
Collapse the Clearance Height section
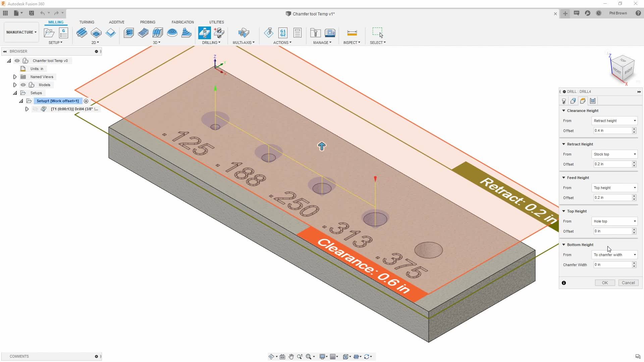[564, 111]
